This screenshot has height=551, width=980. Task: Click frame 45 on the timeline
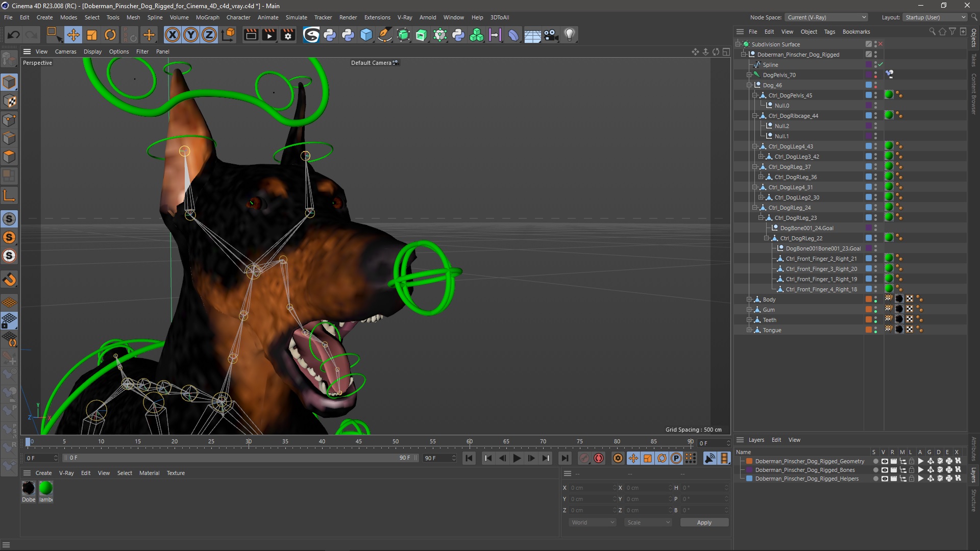[x=359, y=441]
